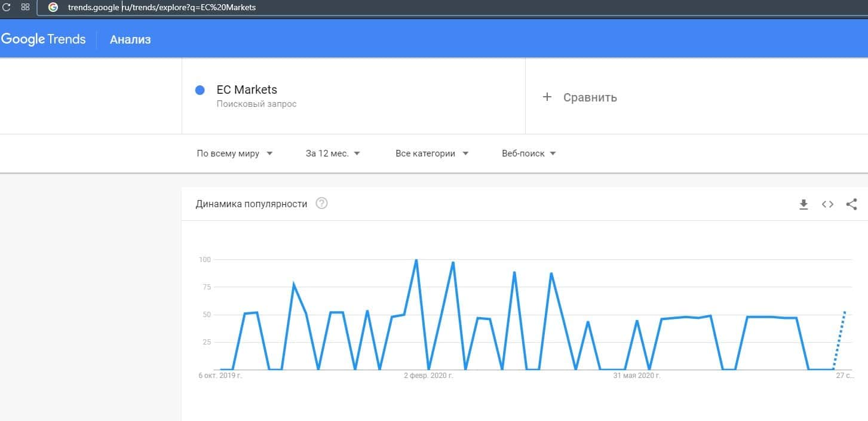Edit the EC Markets search term
Screen dimensions: 868x421
(247, 90)
